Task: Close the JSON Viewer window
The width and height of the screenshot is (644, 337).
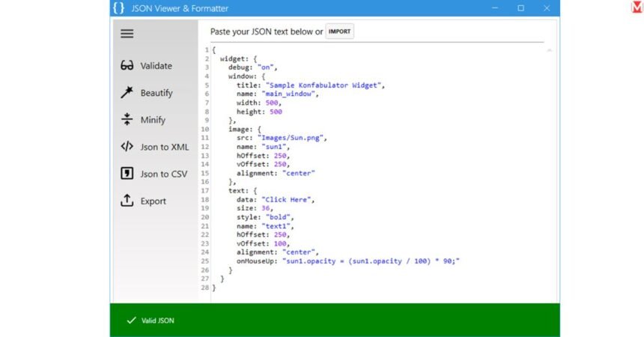Action: coord(547,7)
